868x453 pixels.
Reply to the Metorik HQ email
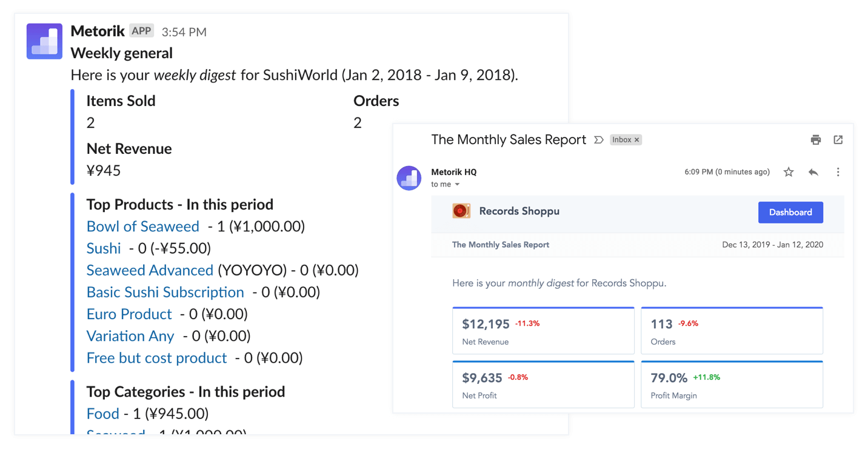pos(813,172)
